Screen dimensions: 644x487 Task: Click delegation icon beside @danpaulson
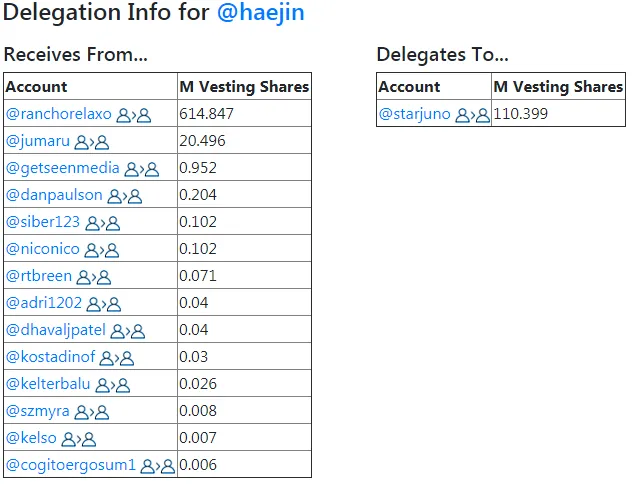point(124,197)
